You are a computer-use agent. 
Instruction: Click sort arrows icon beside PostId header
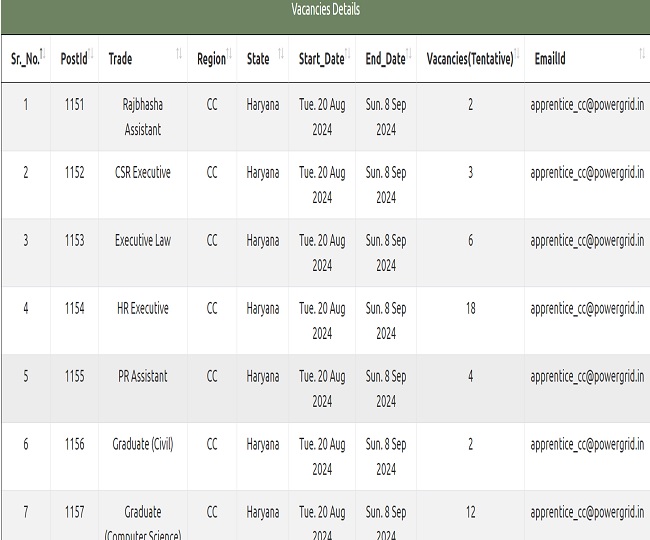[x=91, y=54]
